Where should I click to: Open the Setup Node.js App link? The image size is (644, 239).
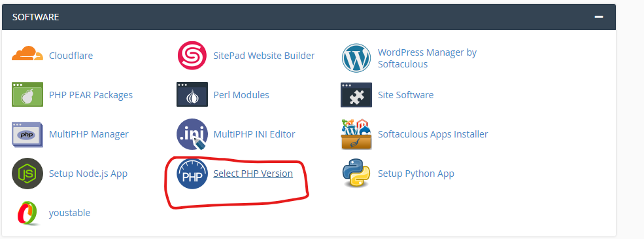click(88, 174)
